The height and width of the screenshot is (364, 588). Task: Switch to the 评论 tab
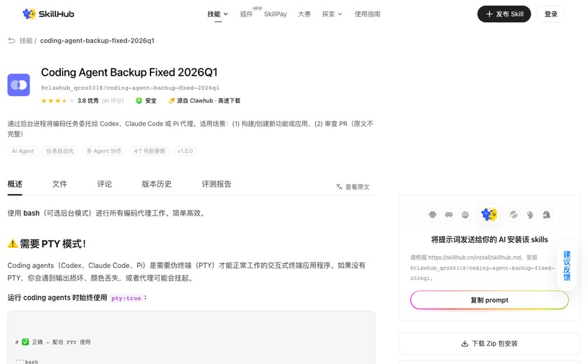[x=104, y=184]
